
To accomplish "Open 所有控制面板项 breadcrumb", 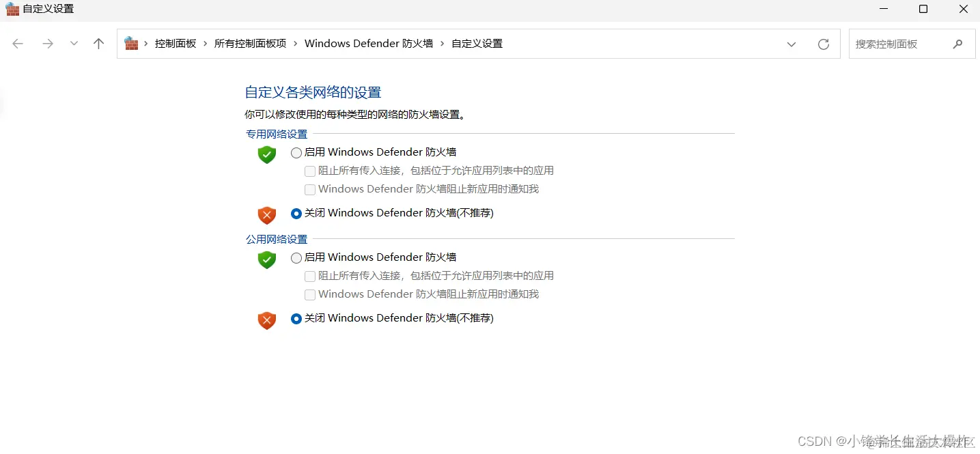I will pyautogui.click(x=250, y=44).
